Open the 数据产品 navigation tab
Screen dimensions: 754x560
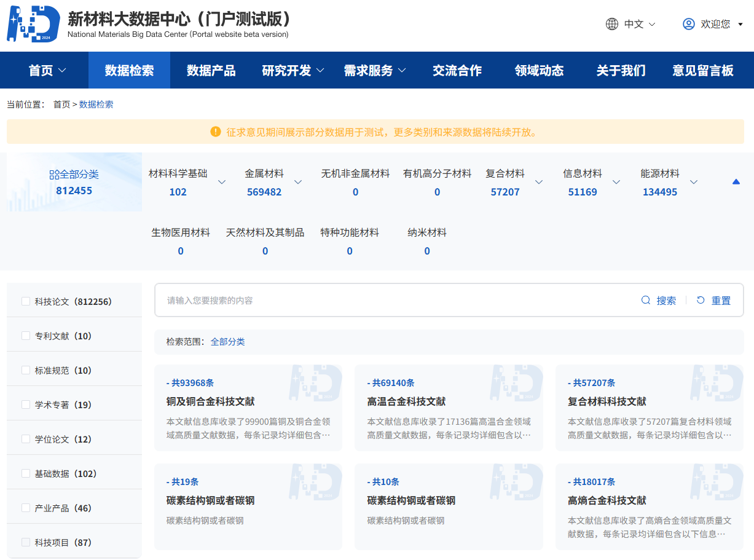click(211, 71)
